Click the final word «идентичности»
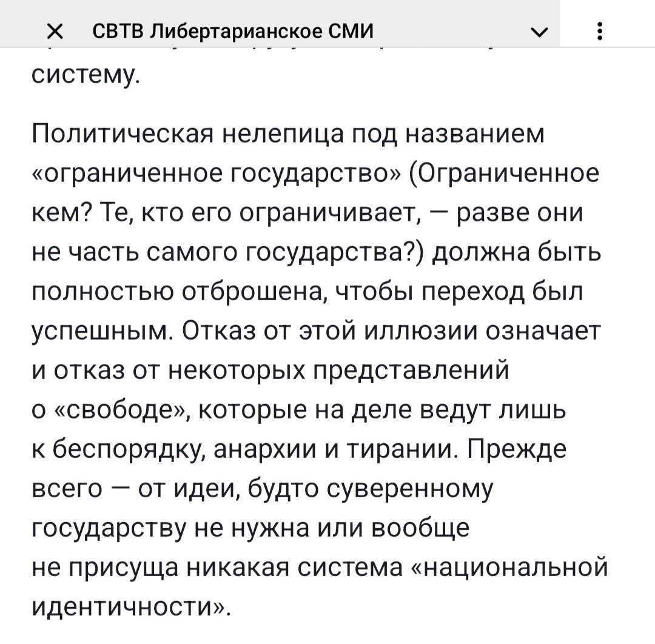 (131, 607)
